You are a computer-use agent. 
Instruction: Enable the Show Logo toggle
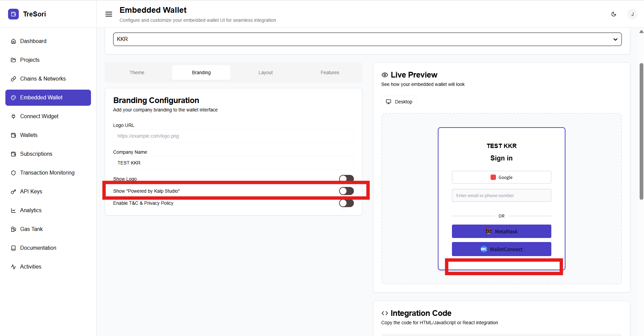point(346,178)
